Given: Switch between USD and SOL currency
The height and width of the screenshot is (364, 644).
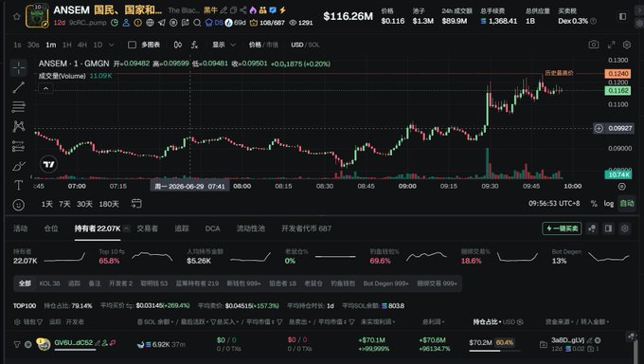Looking at the screenshot, I should click(305, 45).
